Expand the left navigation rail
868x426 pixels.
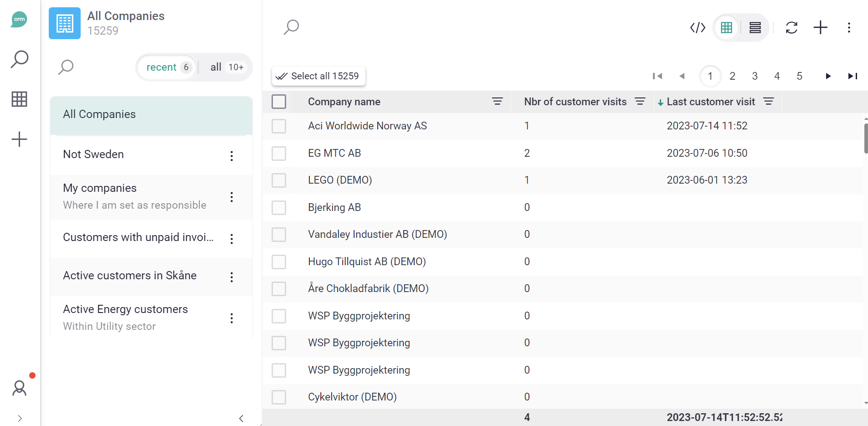20,418
